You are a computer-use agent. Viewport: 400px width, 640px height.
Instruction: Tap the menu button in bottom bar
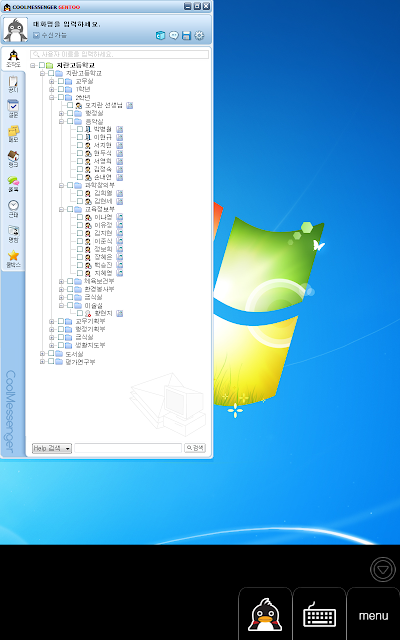(373, 614)
